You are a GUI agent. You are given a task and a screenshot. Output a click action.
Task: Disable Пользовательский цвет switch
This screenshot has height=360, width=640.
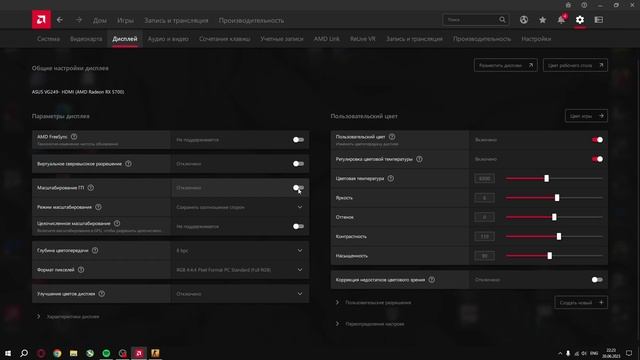[597, 140]
